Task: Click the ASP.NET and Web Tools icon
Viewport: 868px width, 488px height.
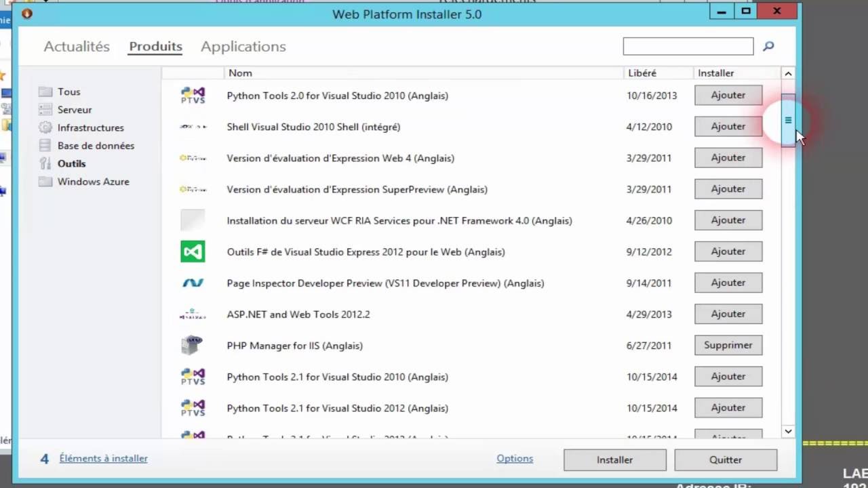Action: 193,314
